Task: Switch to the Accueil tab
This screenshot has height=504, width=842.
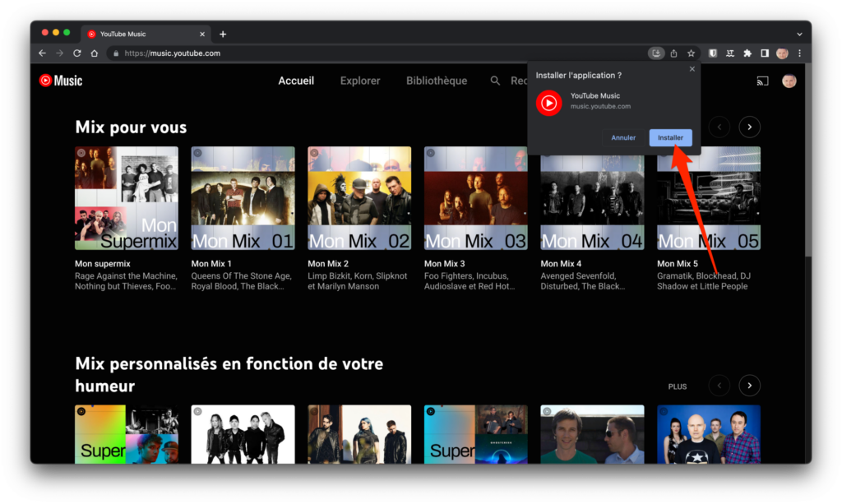Action: [x=296, y=81]
